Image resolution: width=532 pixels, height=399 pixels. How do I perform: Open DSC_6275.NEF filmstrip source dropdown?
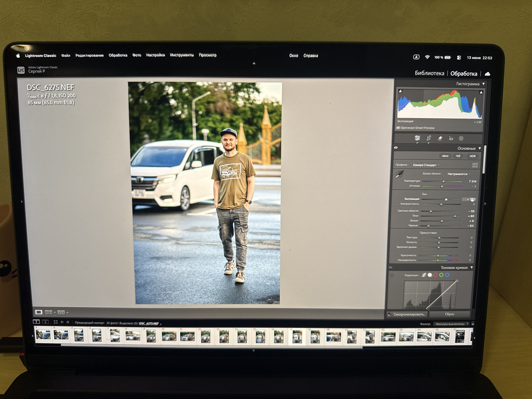pyautogui.click(x=151, y=323)
